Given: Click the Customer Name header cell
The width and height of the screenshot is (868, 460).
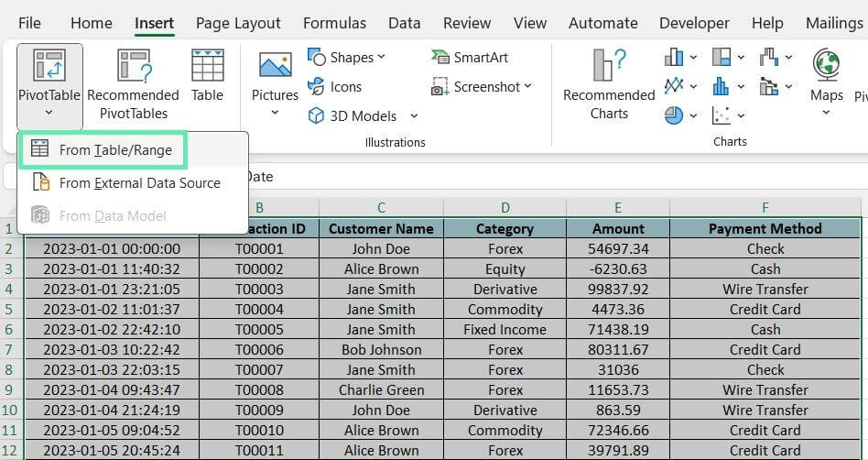Looking at the screenshot, I should pyautogui.click(x=382, y=228).
